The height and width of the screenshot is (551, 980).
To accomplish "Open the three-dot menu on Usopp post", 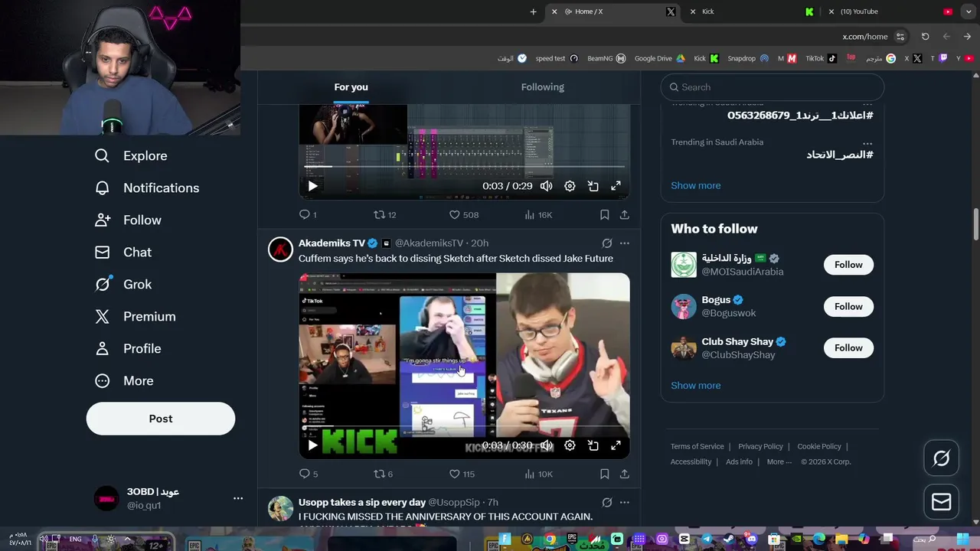I will pyautogui.click(x=624, y=502).
